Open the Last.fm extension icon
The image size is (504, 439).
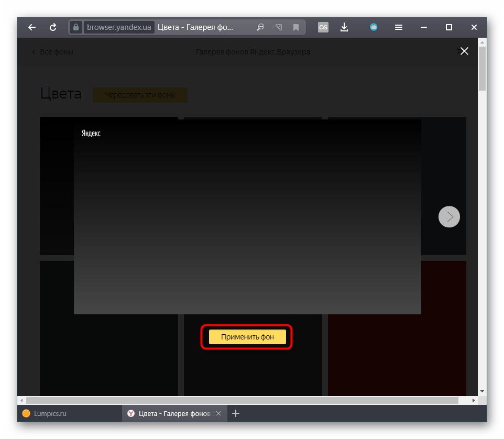click(323, 27)
